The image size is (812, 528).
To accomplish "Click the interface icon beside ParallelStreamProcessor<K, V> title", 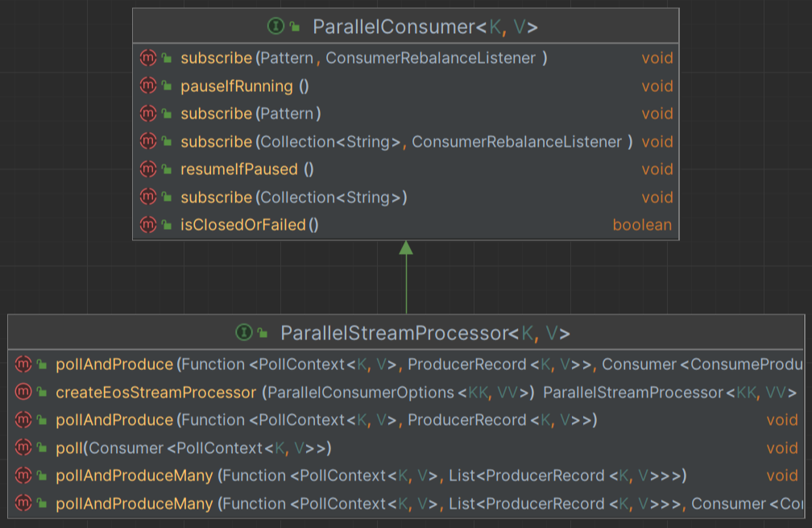I will [x=244, y=332].
